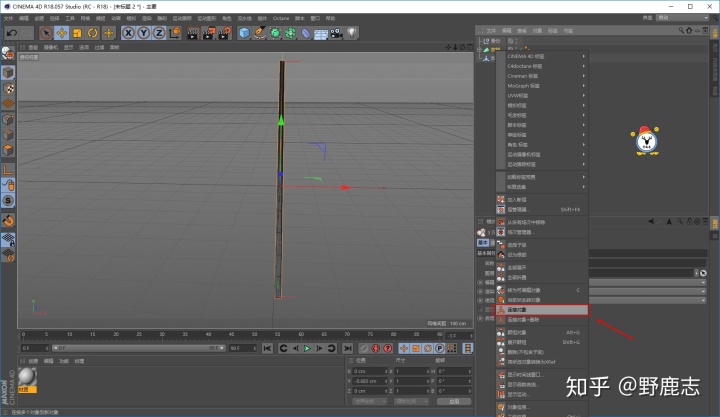Click the camera object icon in toolbar
The image size is (720, 417).
click(x=336, y=33)
